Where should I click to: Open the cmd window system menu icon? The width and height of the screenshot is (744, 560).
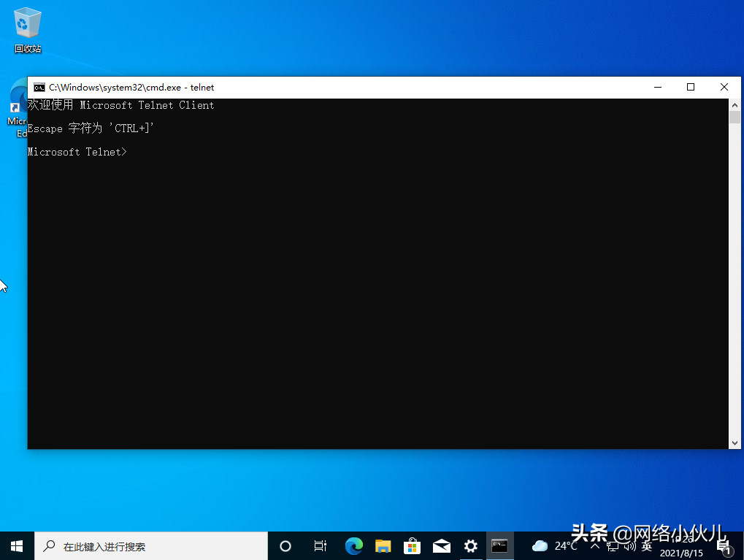click(39, 87)
